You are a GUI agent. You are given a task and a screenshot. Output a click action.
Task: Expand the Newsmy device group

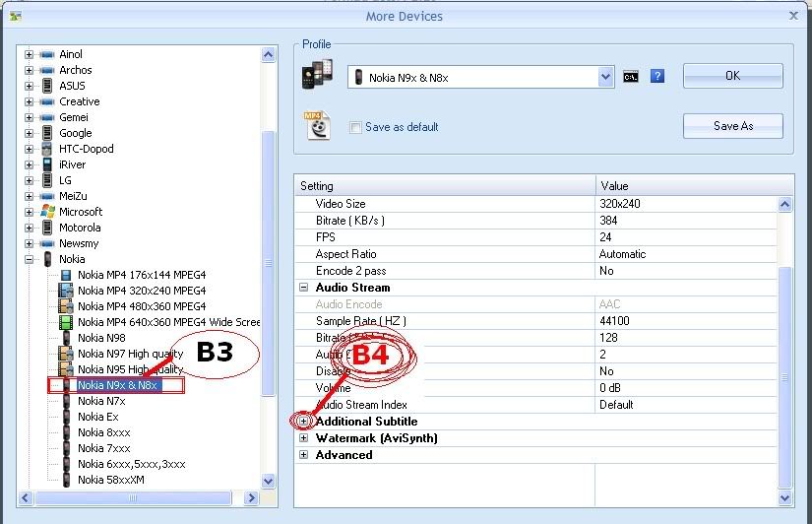point(29,243)
